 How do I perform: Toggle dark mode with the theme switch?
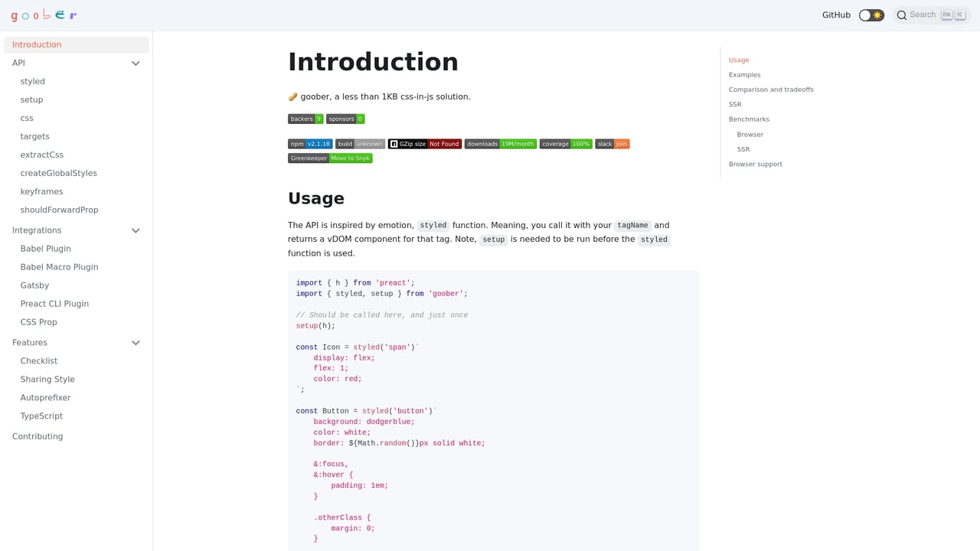click(871, 15)
